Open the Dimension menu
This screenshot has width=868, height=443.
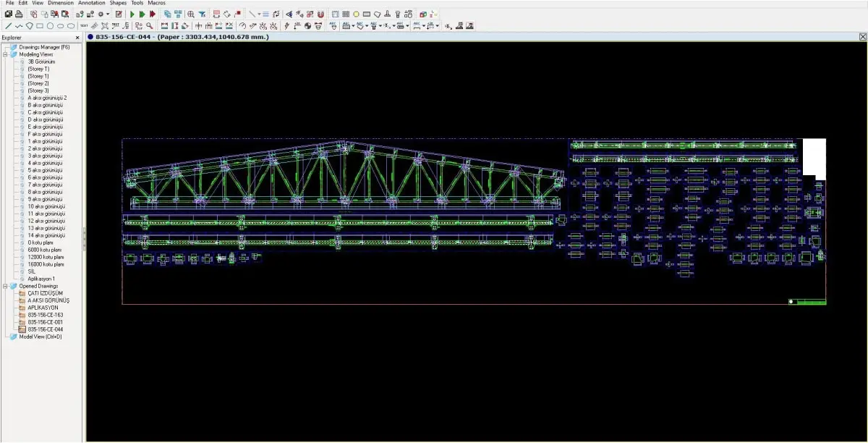(61, 3)
